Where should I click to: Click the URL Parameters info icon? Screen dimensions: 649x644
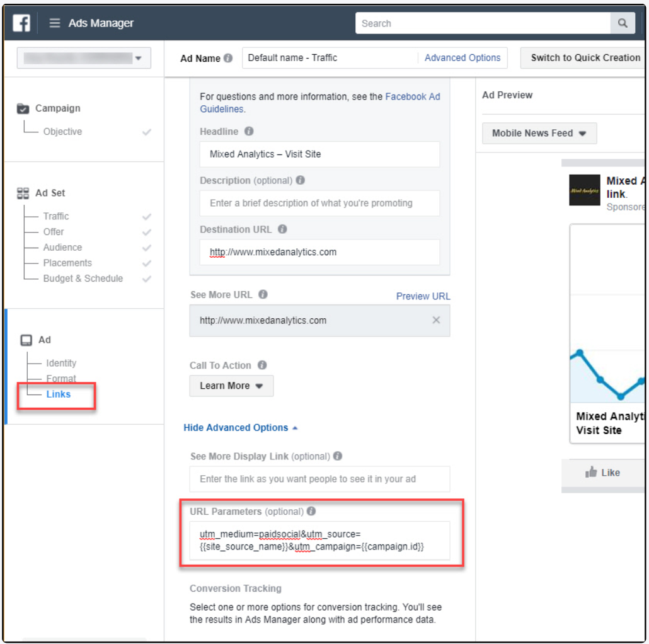tap(311, 511)
